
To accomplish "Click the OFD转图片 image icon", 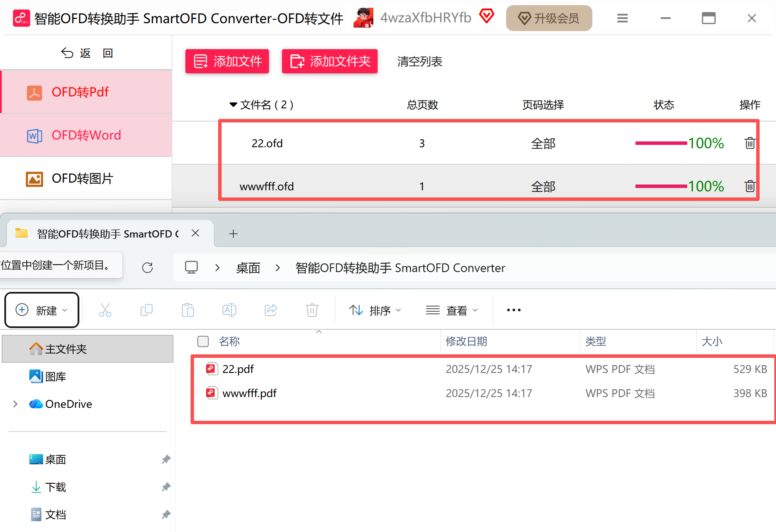I will click(x=34, y=178).
